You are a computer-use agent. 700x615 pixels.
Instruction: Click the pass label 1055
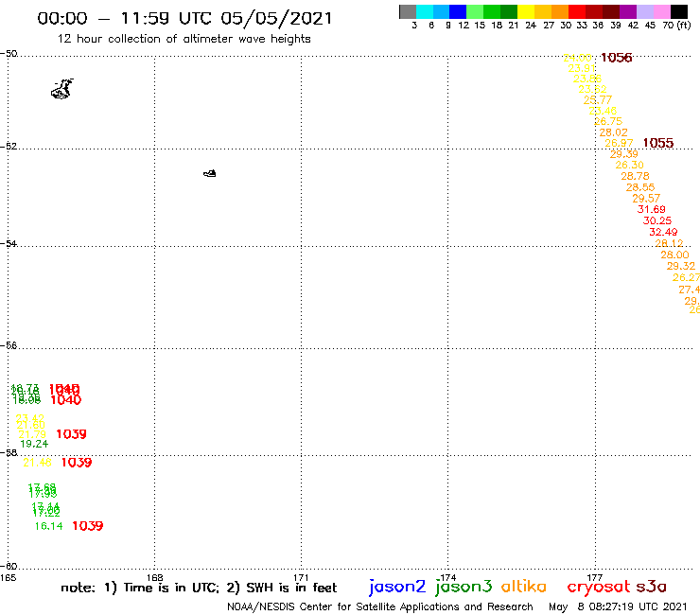[x=658, y=143]
